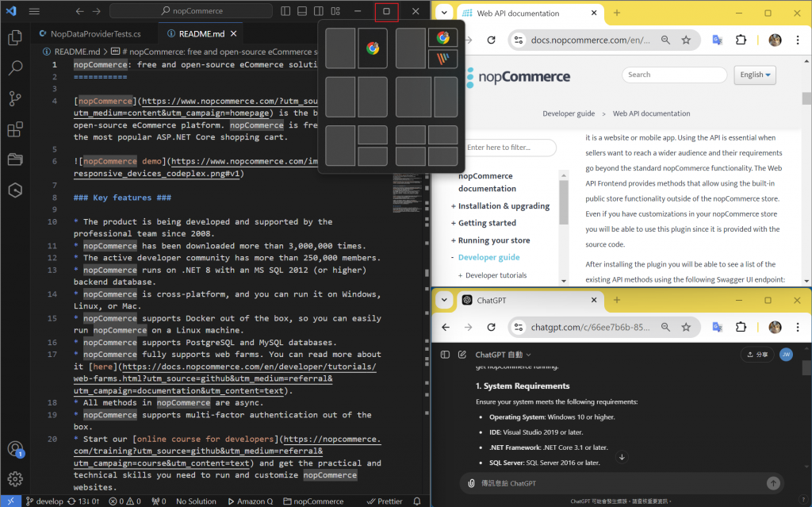This screenshot has height=507, width=812.
Task: Select Prettier in the status bar
Action: 385,501
